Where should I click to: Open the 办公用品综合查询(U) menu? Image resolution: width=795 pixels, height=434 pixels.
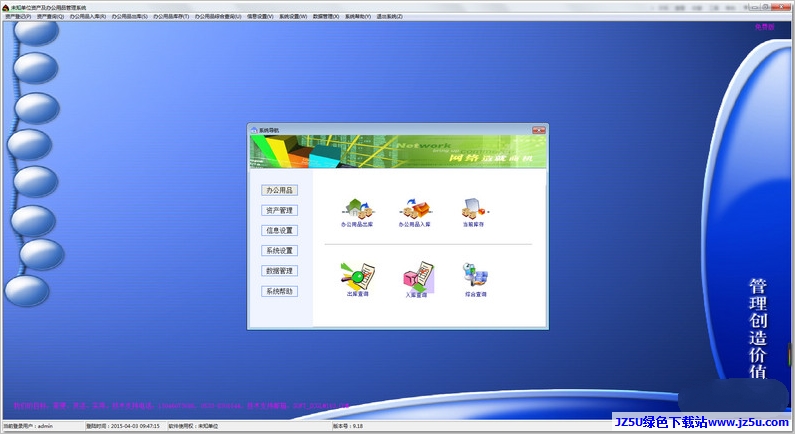218,17
